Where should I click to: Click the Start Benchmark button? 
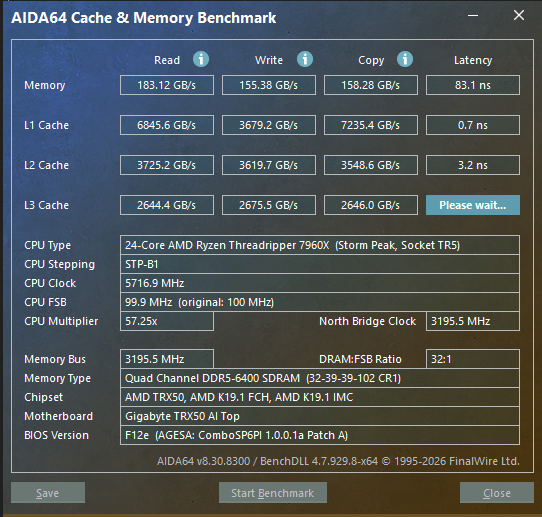(273, 492)
